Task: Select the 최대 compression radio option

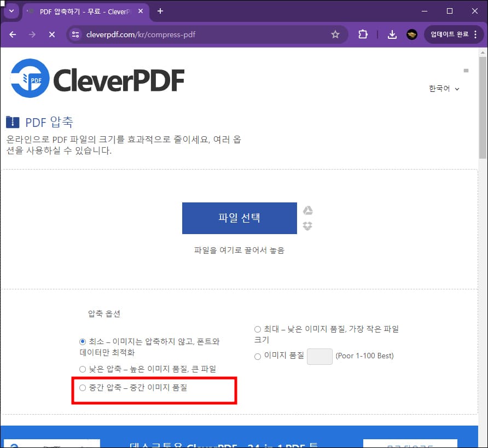Action: coord(258,329)
